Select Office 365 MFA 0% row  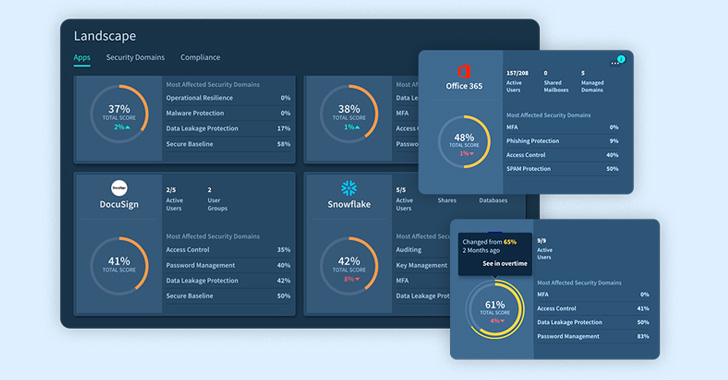(x=562, y=127)
